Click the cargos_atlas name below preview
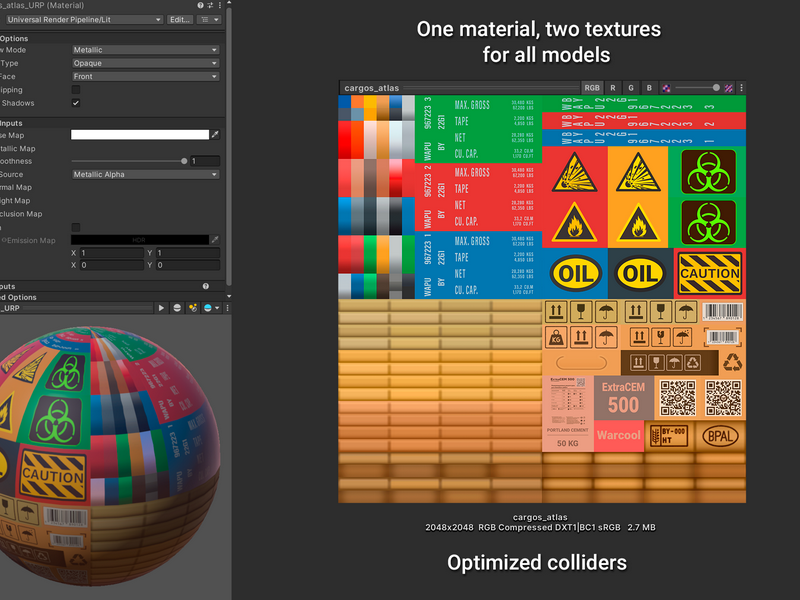 click(540, 517)
